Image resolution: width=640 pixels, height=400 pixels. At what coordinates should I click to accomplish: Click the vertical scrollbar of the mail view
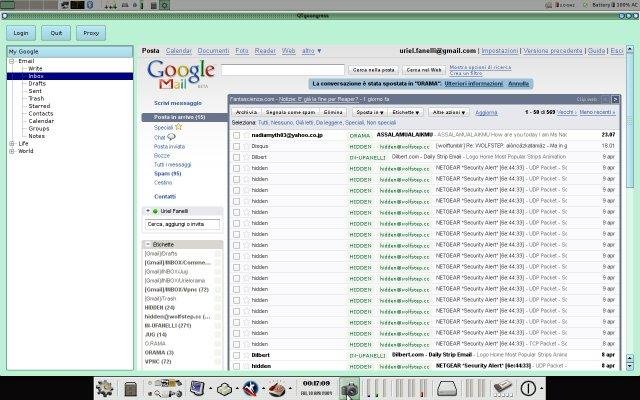pos(630,118)
